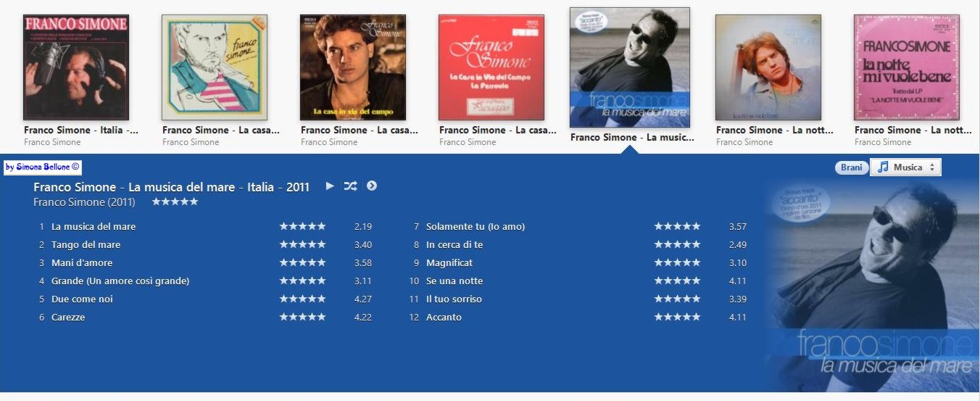Play the La musica del mare album
Viewport: 980px width, 401px height.
coord(330,186)
